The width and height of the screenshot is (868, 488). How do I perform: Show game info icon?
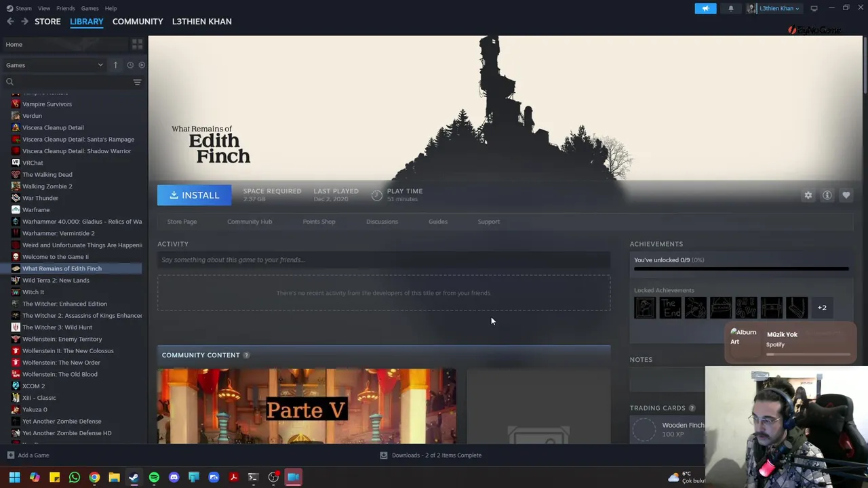[827, 195]
